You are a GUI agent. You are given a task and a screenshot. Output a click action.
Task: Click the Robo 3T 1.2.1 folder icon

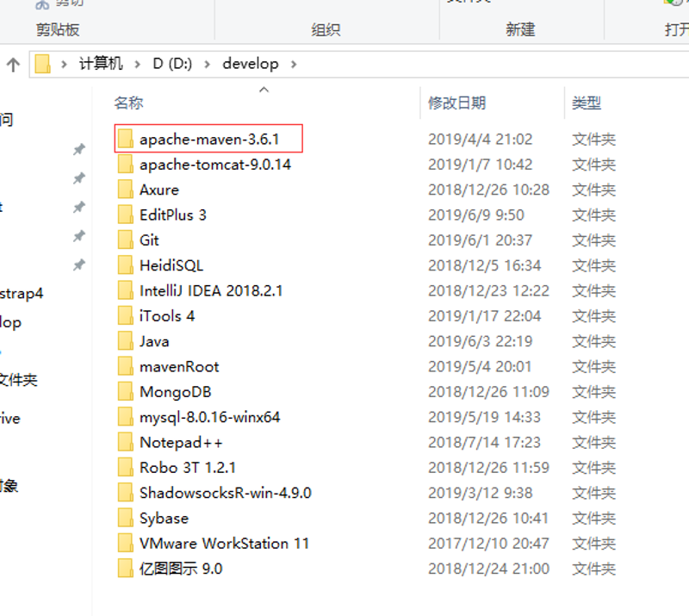click(125, 468)
